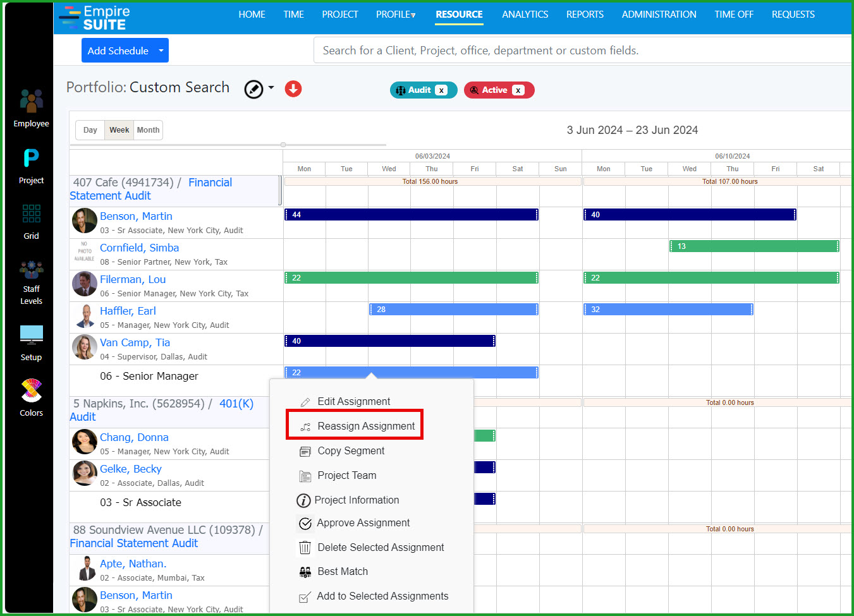The height and width of the screenshot is (616, 854).
Task: Open the ANALYTICS tab
Action: pos(525,15)
